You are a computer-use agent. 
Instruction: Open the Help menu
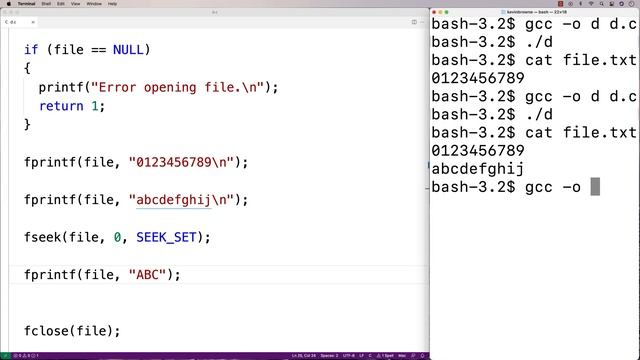112,4
